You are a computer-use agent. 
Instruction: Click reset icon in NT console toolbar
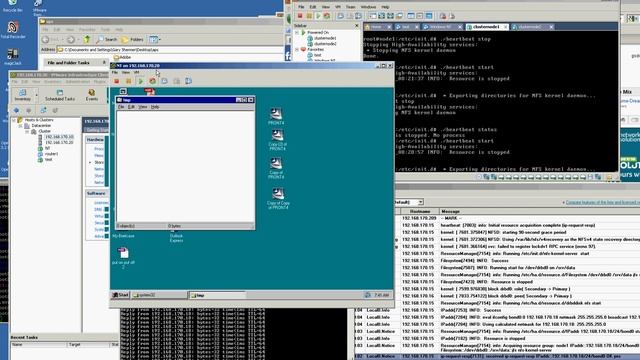tap(152, 81)
